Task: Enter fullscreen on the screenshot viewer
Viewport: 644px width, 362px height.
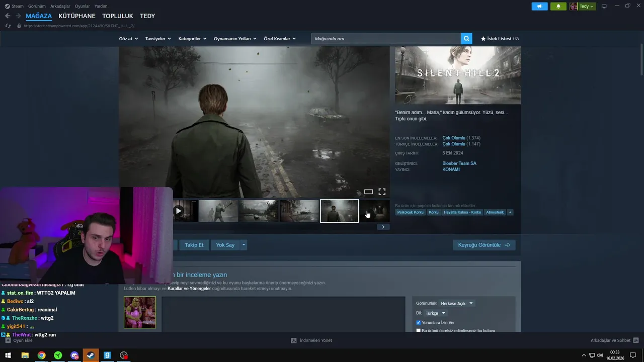Action: click(382, 192)
